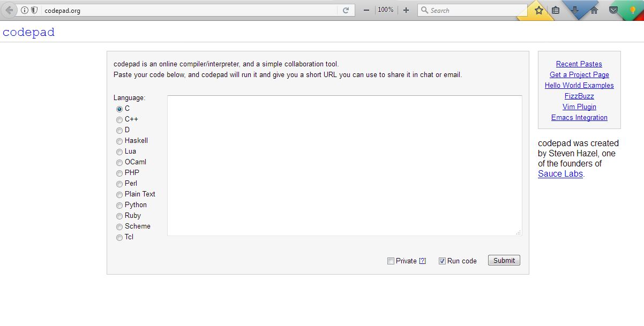Set language to Plain Text
The height and width of the screenshot is (326, 644).
tap(119, 194)
